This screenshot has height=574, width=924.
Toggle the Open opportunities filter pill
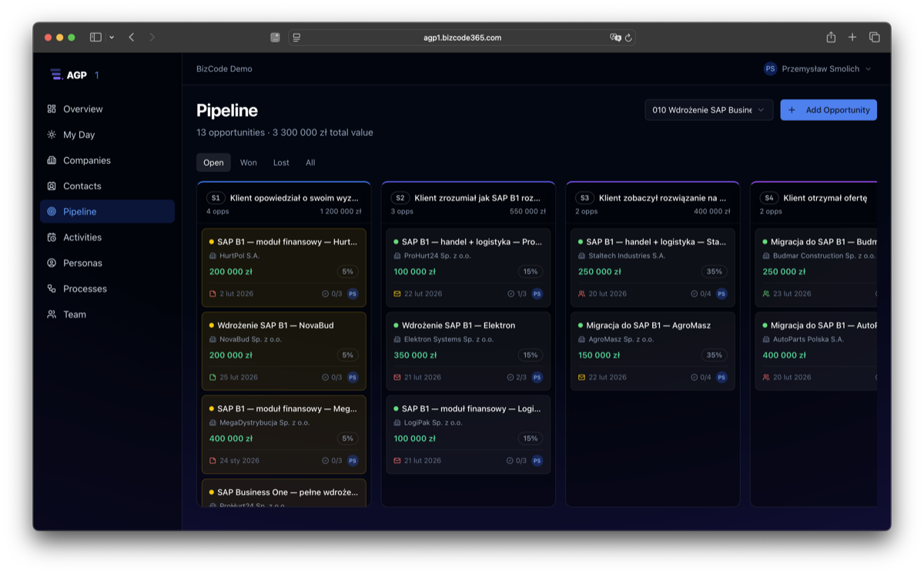[x=213, y=163]
